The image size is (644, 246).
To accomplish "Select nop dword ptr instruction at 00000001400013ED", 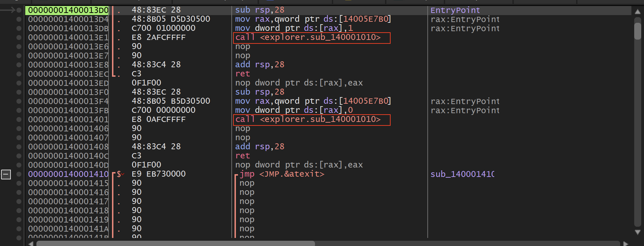I will click(x=299, y=83).
